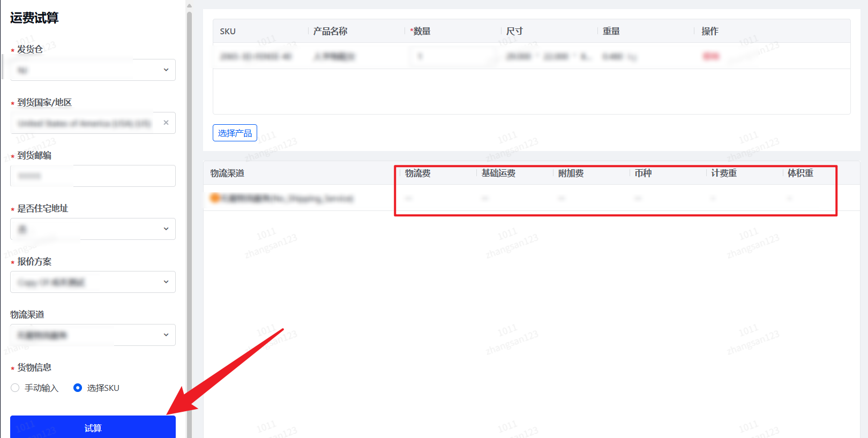
Task: Click the left panel vertical scrollbar
Action: tap(189, 225)
